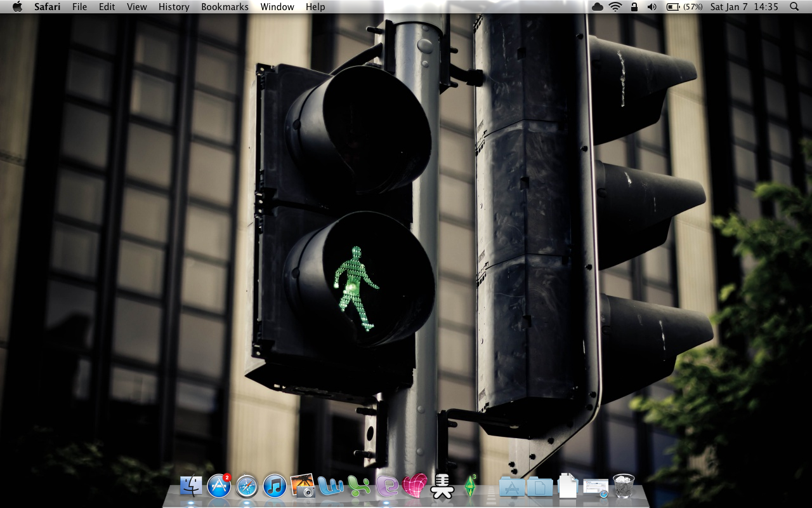This screenshot has height=508, width=812.
Task: Open the Help menu
Action: 315,7
